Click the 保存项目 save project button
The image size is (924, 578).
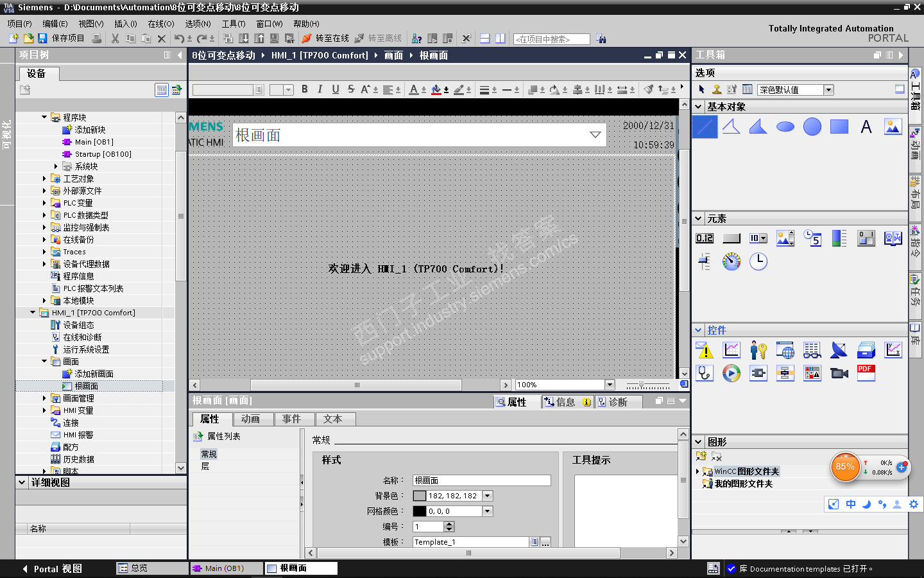pyautogui.click(x=61, y=39)
